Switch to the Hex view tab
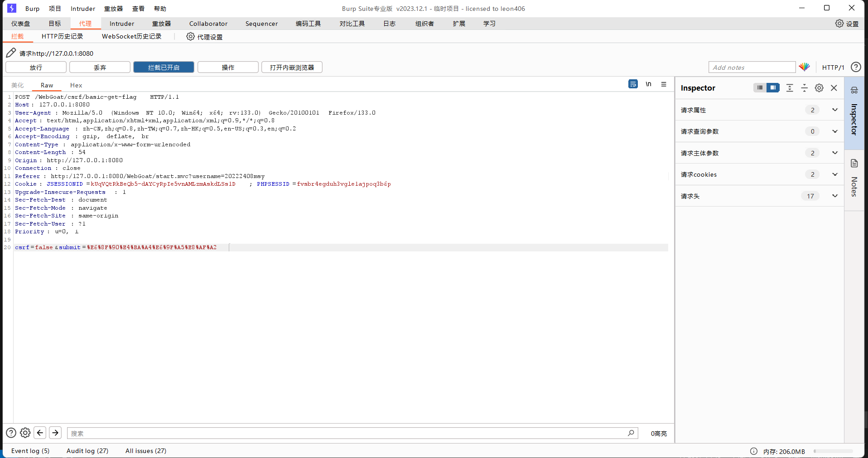This screenshot has width=868, height=458. [x=76, y=85]
